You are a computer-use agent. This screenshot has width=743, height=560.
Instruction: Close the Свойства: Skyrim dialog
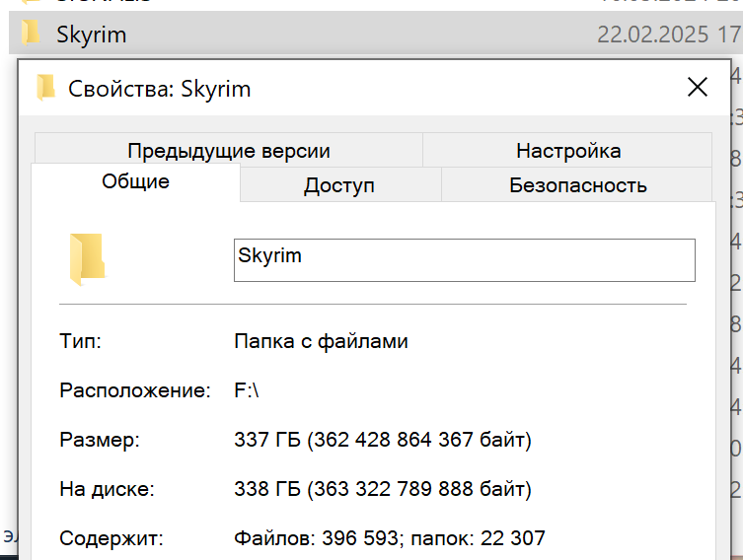(698, 87)
